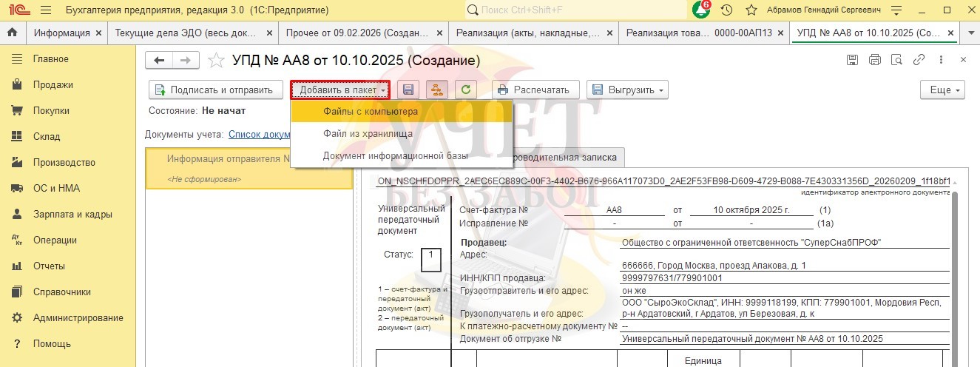Image resolution: width=980 pixels, height=367 pixels.
Task: Go back with the left arrow button
Action: click(x=159, y=61)
